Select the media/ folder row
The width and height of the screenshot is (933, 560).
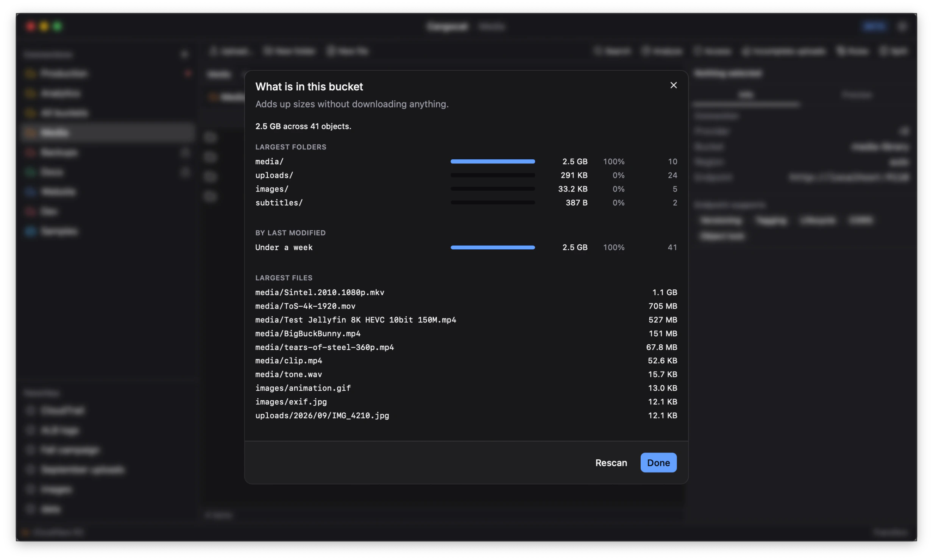(466, 162)
